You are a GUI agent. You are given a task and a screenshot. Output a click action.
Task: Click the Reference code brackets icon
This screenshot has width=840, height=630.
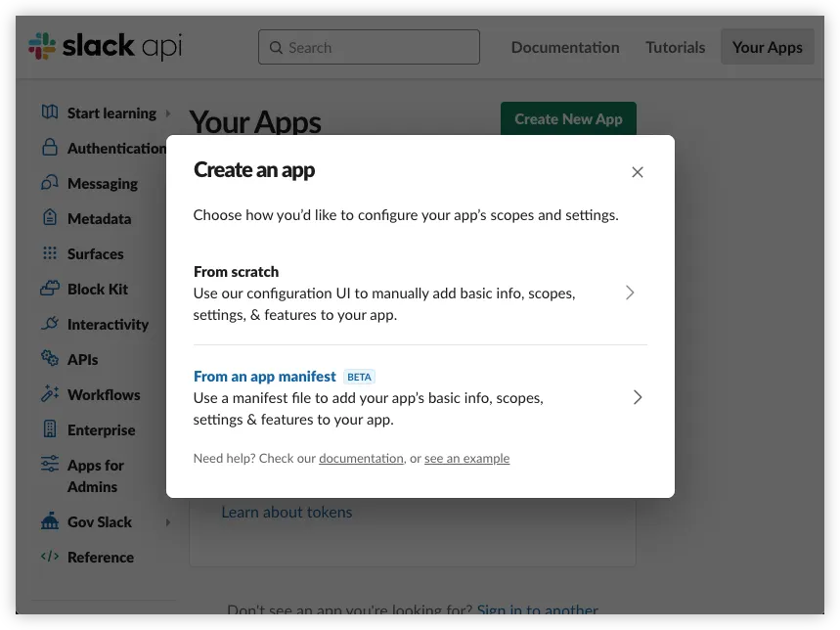50,556
